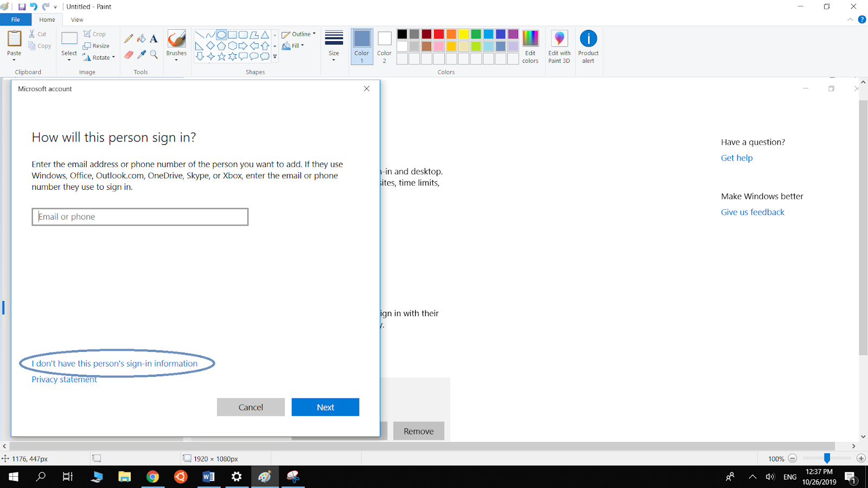Choose the Five-point star shape
Viewport: 868px width, 488px height.
(221, 56)
